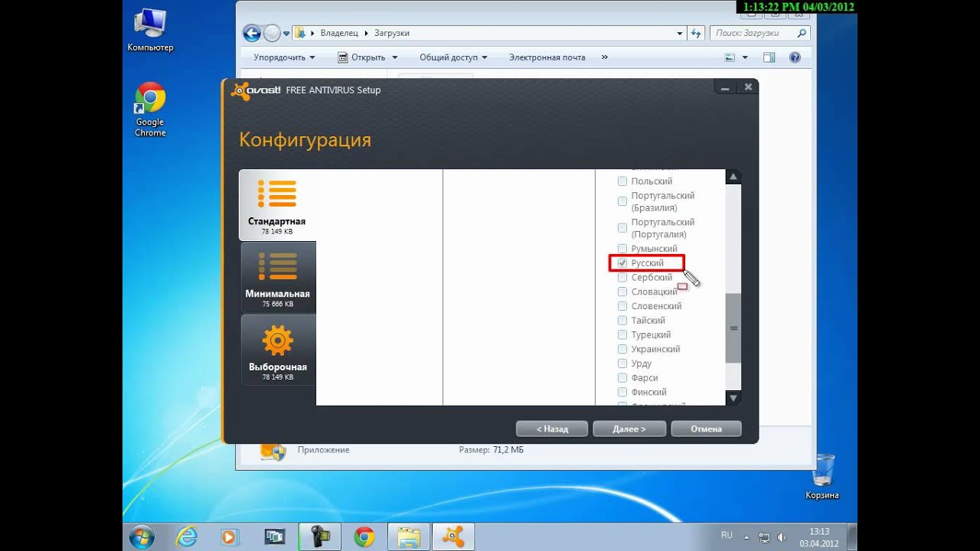
Task: Check the Словенский language checkbox
Action: tap(622, 306)
